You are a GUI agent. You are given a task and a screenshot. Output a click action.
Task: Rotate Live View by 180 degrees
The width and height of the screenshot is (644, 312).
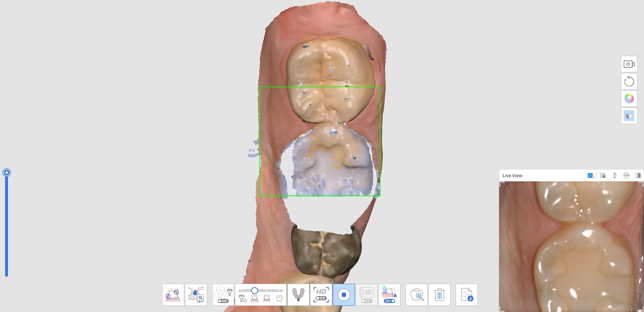click(626, 175)
